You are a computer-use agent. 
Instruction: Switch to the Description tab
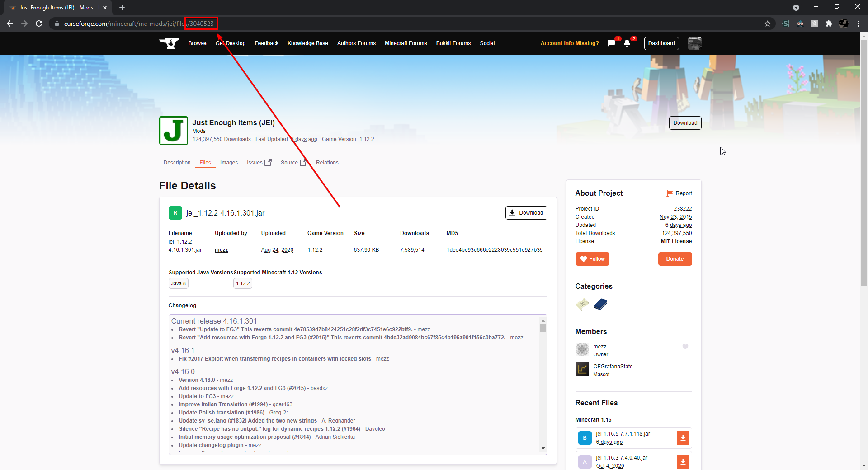(177, 163)
